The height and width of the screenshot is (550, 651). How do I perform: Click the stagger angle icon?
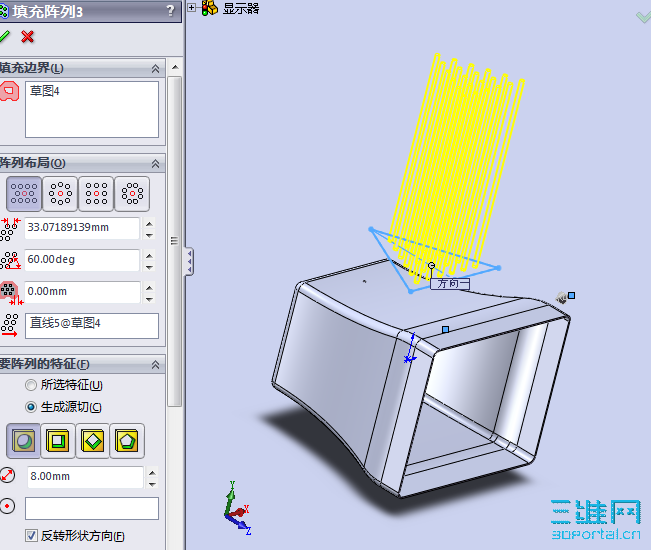coord(10,260)
